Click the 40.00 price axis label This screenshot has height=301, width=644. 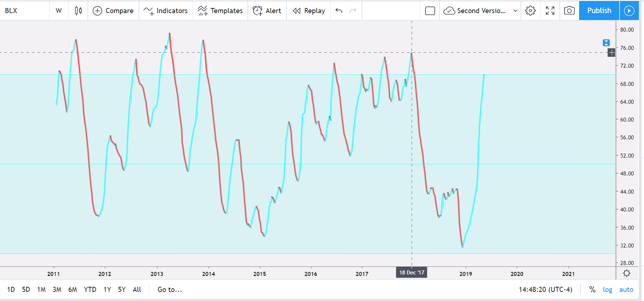tap(627, 210)
